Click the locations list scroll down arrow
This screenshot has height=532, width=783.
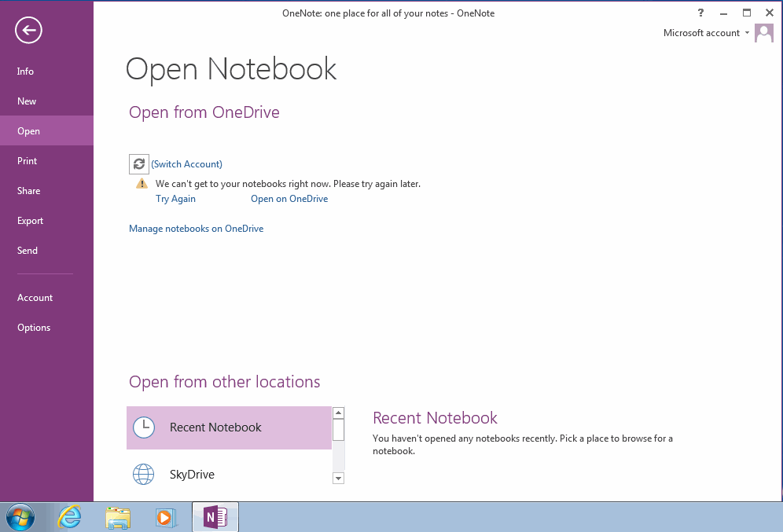pos(338,478)
